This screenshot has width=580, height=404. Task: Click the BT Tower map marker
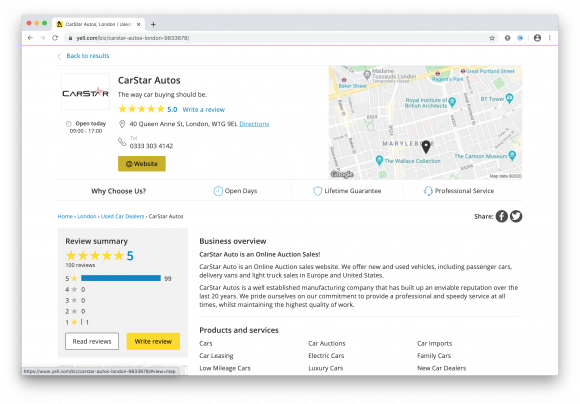509,98
